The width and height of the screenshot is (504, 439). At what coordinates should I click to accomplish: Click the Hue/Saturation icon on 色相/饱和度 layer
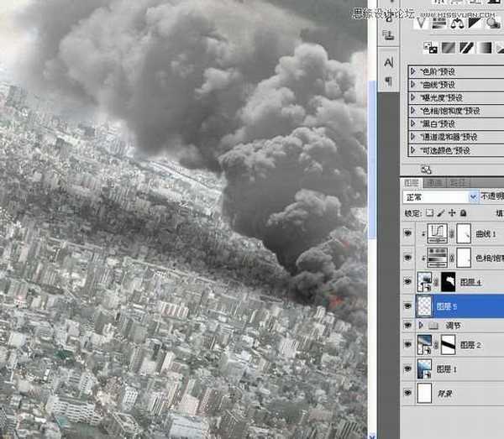[437, 258]
